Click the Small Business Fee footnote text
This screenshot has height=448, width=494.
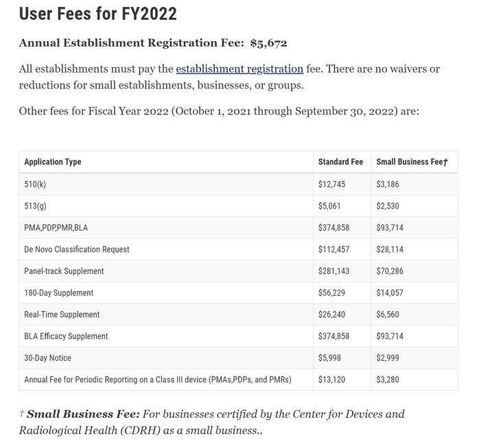pos(211,422)
